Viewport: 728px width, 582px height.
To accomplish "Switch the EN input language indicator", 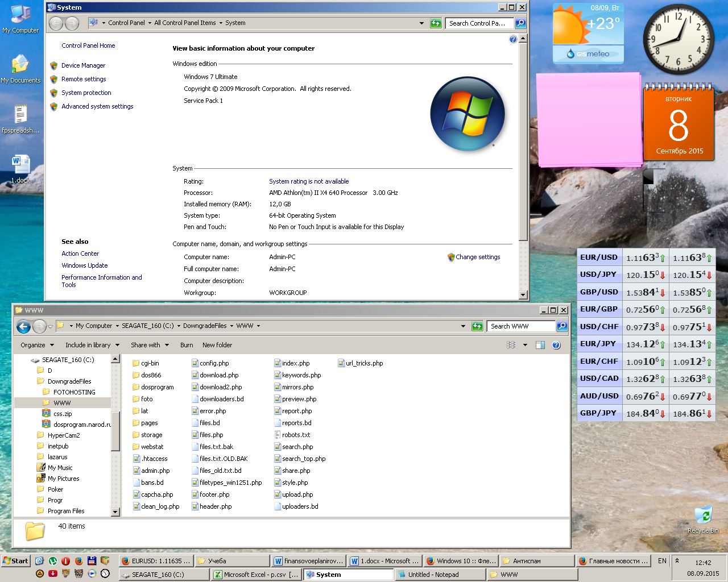I will point(662,561).
